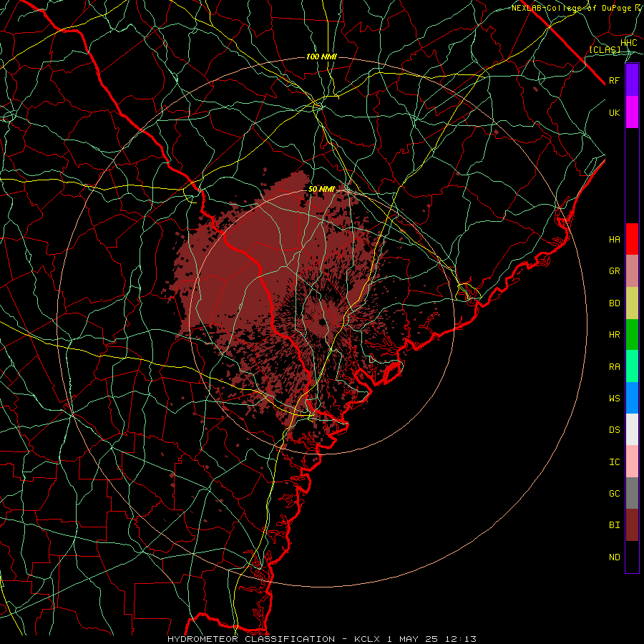Click the ND black legend swatch
The image size is (644, 644).
[x=632, y=557]
